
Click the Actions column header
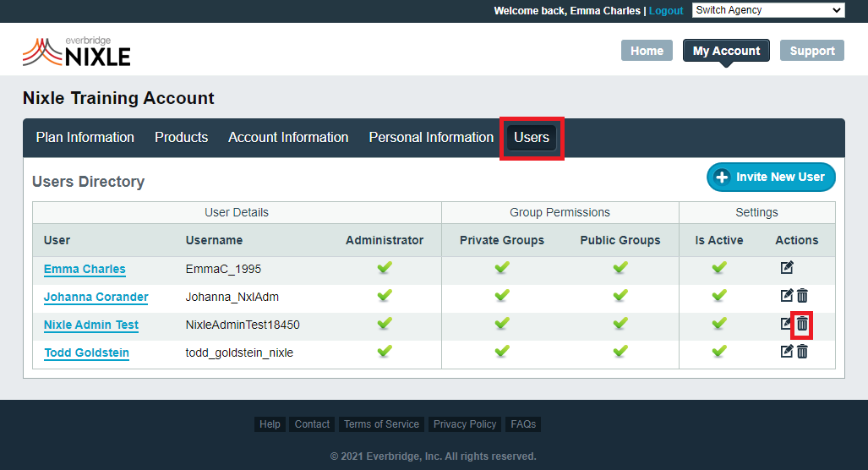[797, 240]
